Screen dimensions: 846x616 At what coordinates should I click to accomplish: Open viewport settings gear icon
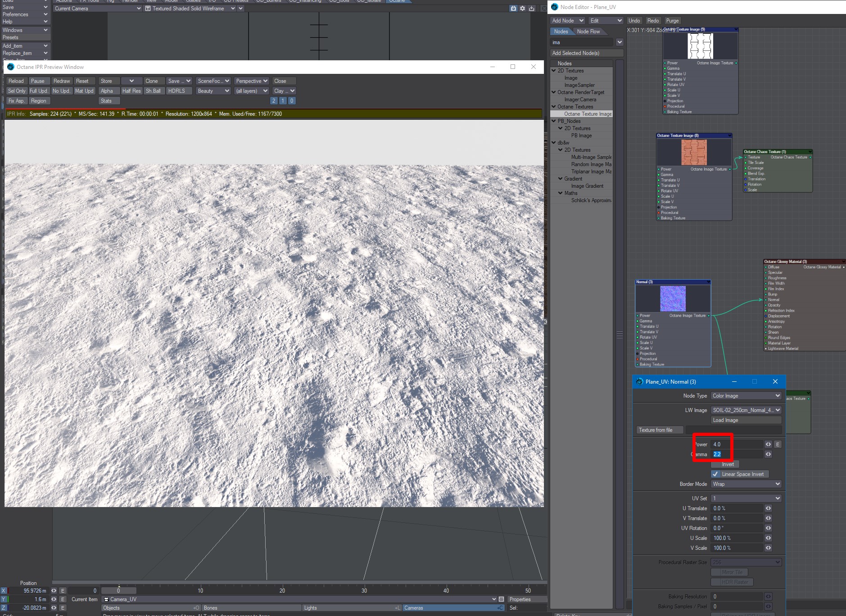522,9
